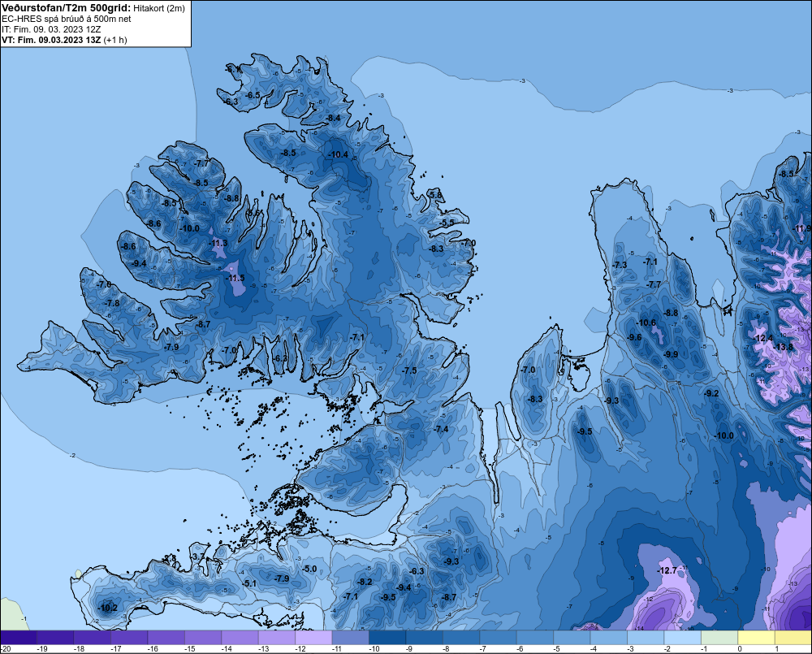This screenshot has width=812, height=654.
Task: Select the IT initial time 12Z line
Action: 51,29
